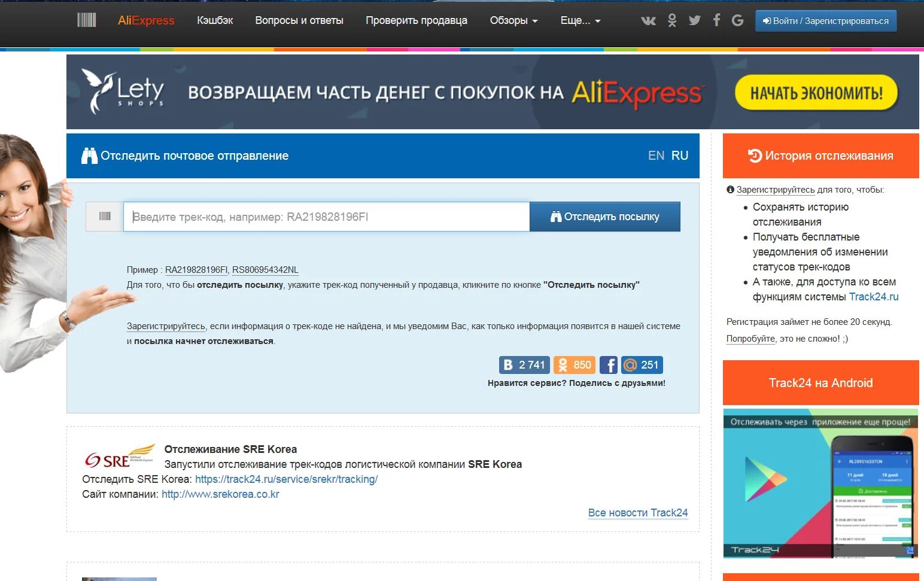Open История отслеживания panel header
The width and height of the screenshot is (924, 581).
(821, 156)
